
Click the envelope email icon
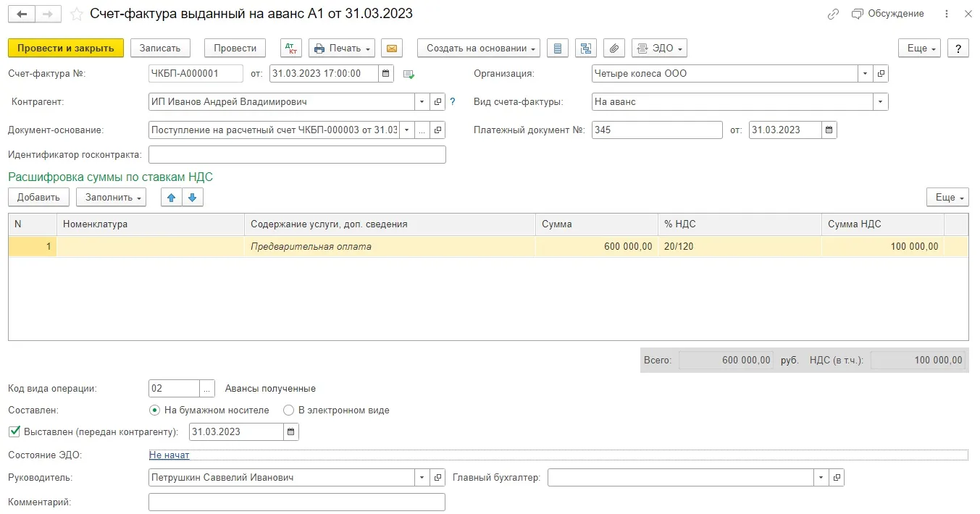(x=391, y=49)
